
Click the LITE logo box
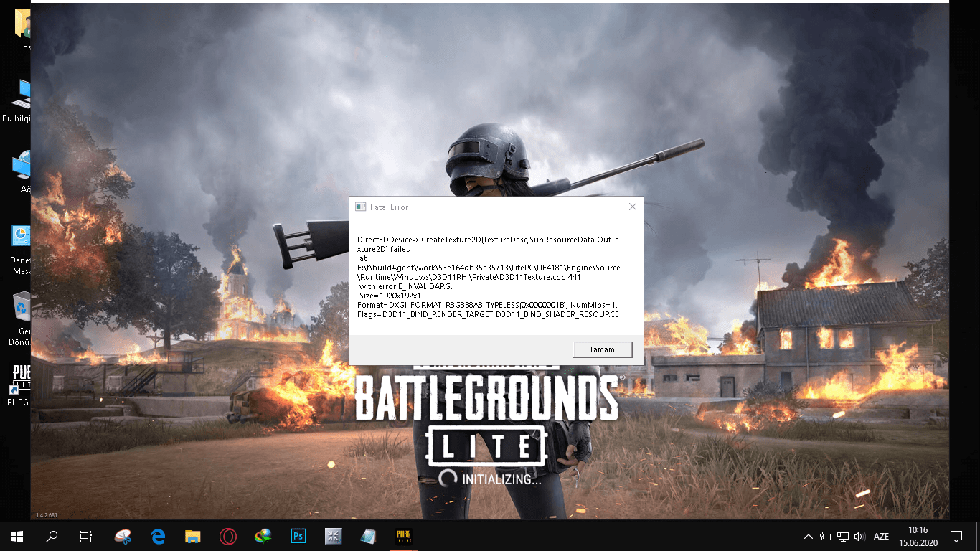[486, 447]
